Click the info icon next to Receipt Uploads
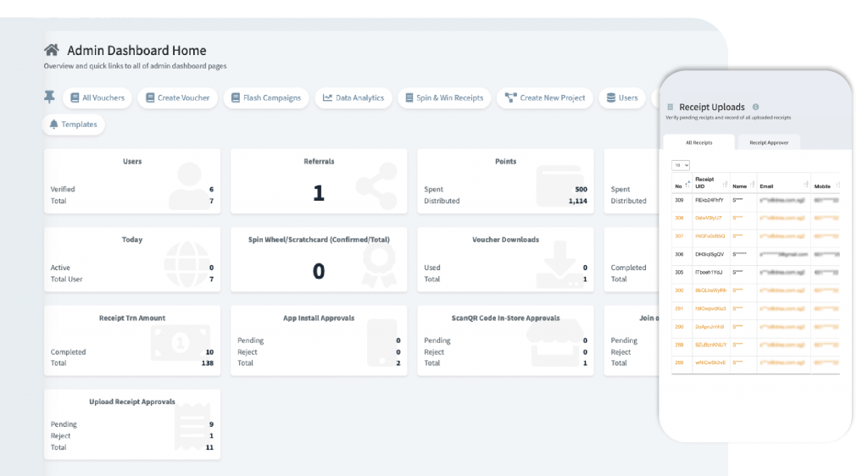Viewport: 868px width, 476px height. coord(755,108)
